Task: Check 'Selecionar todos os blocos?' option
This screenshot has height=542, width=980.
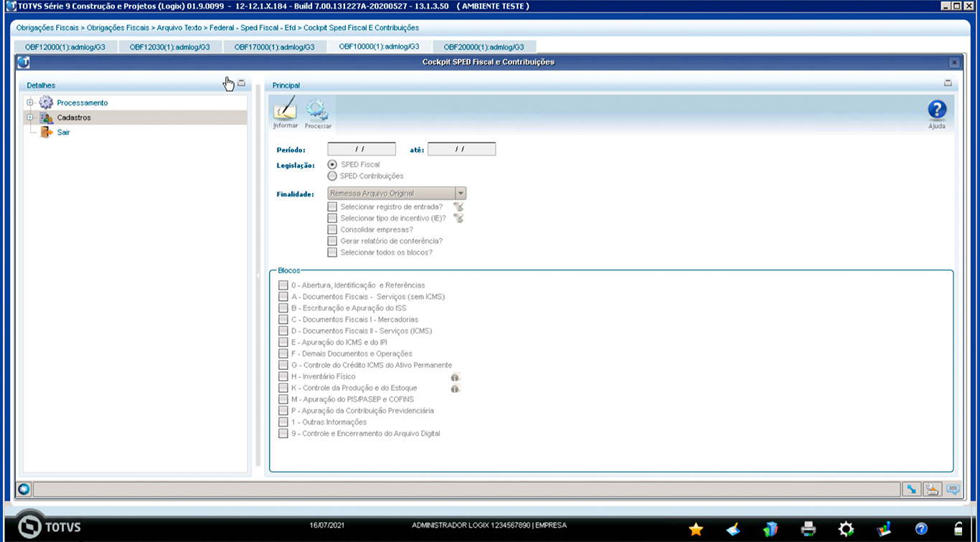Action: [332, 253]
